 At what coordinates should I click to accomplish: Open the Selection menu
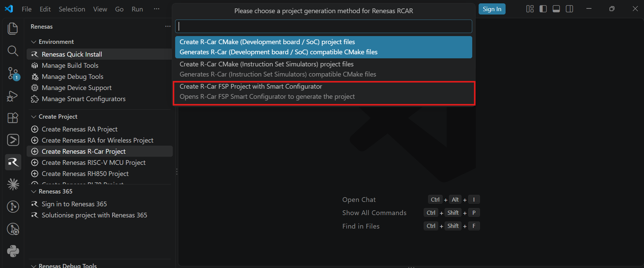[x=72, y=9]
